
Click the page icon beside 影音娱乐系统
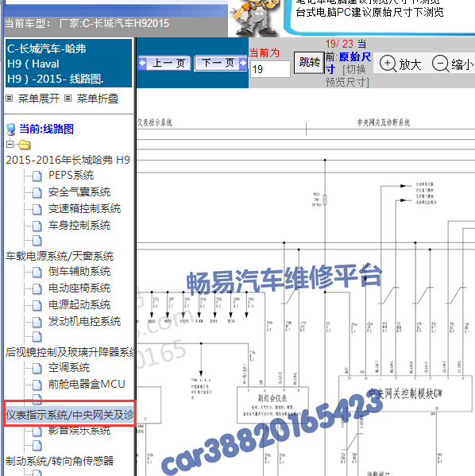pyautogui.click(x=37, y=431)
